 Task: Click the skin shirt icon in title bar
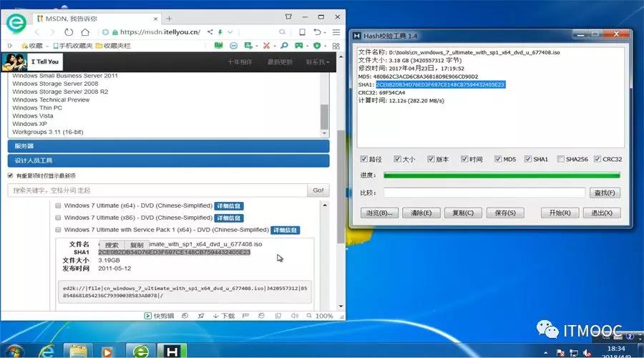tap(288, 17)
